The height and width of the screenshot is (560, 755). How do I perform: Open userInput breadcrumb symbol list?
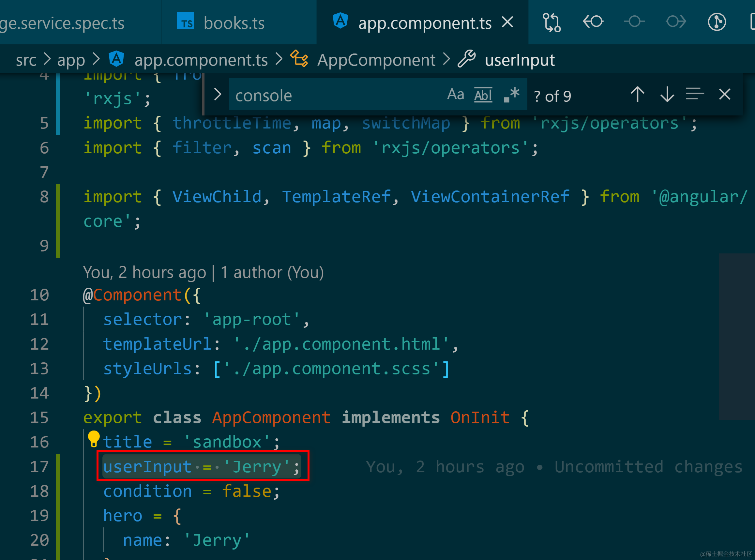pos(519,60)
